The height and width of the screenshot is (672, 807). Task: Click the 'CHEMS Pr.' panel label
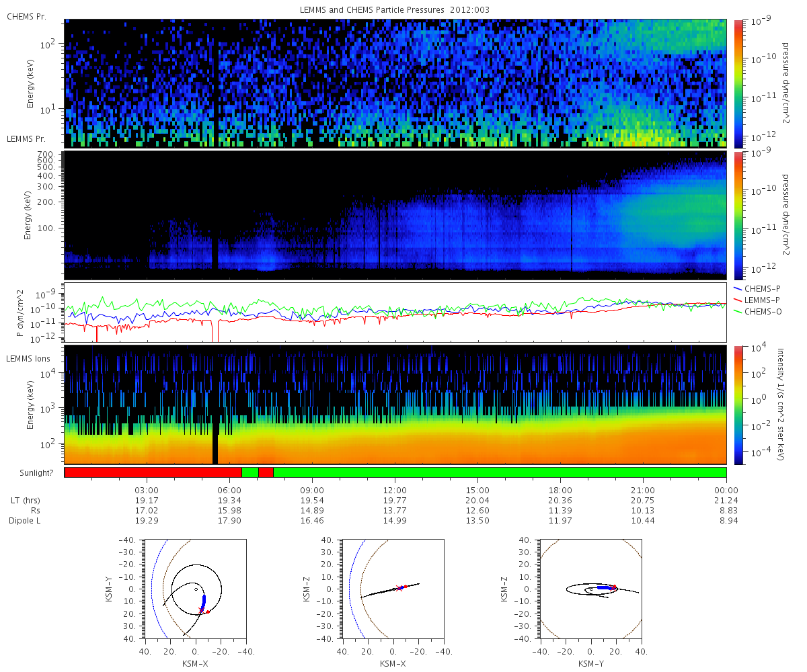point(26,15)
